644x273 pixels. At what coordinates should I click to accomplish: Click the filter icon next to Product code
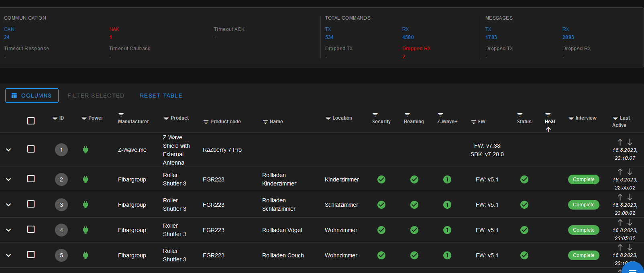click(206, 122)
